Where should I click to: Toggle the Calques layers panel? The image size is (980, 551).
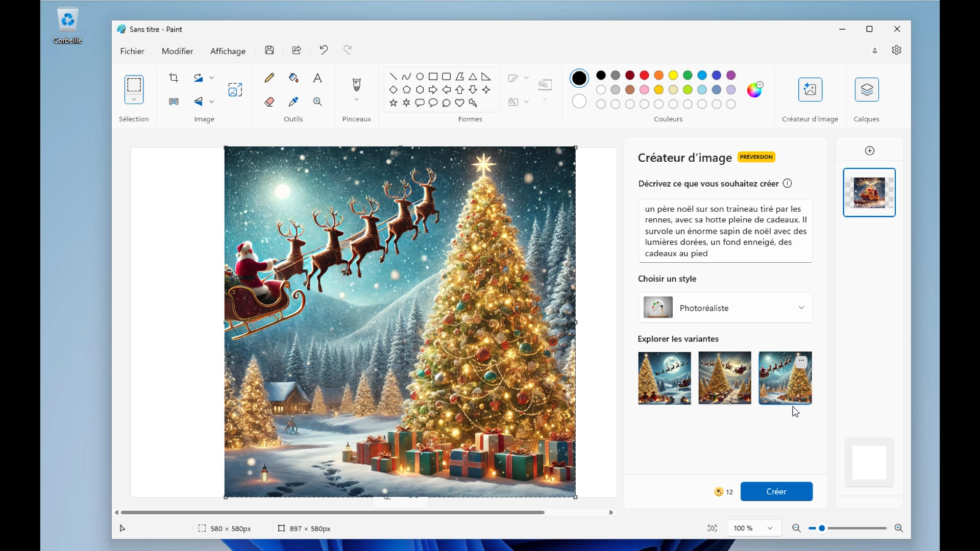[867, 89]
